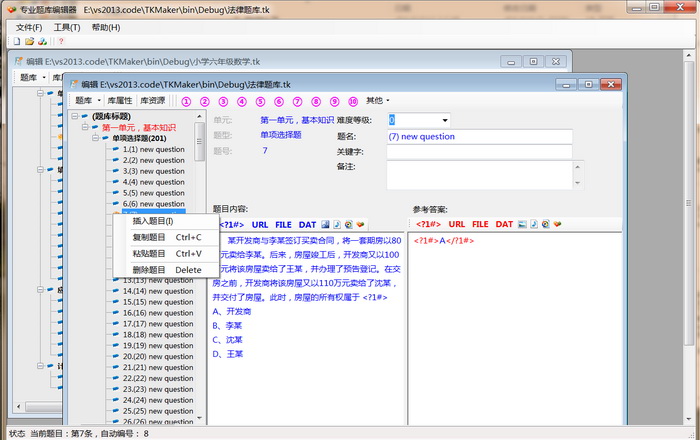700x440 pixels.
Task: Collapse the 第一单元，基本知识 tree node
Action: pyautogui.click(x=84, y=127)
